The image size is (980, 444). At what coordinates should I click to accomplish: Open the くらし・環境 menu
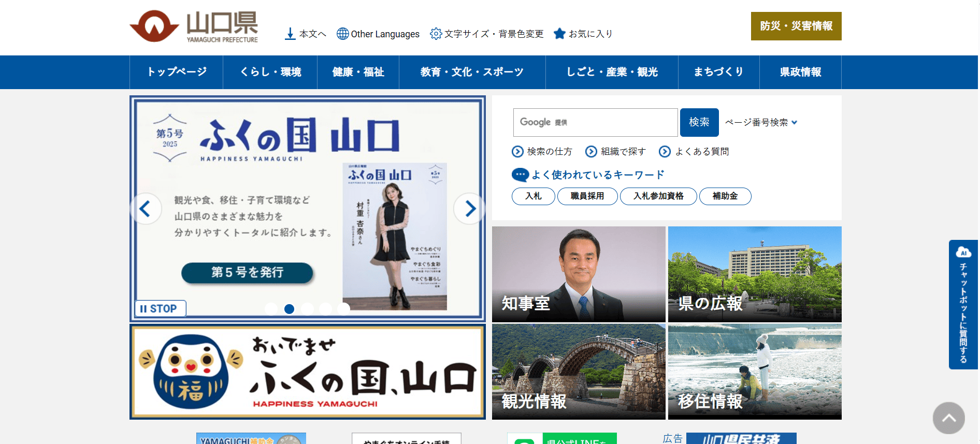point(270,72)
